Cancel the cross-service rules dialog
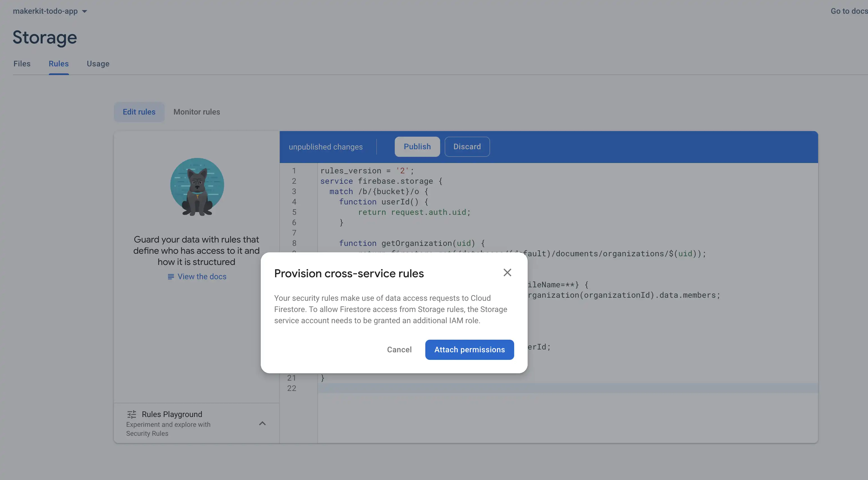 tap(399, 349)
